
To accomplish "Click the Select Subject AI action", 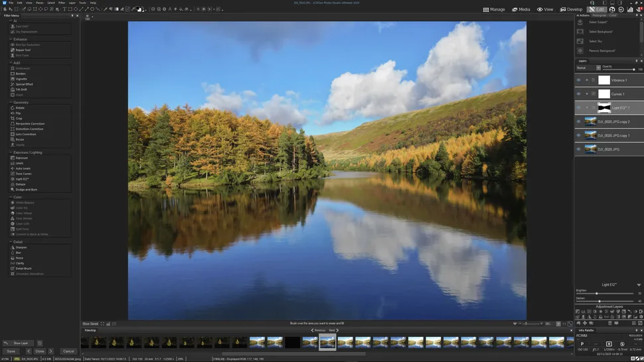I will (598, 22).
